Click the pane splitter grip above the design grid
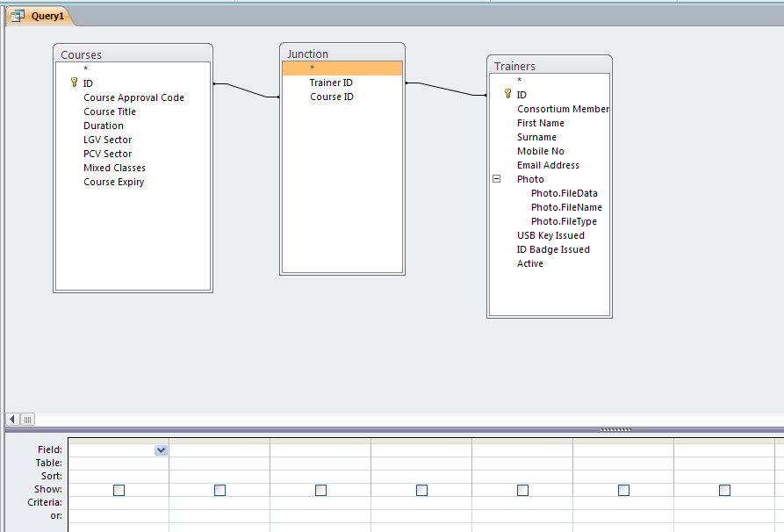The image size is (784, 532). pyautogui.click(x=615, y=429)
